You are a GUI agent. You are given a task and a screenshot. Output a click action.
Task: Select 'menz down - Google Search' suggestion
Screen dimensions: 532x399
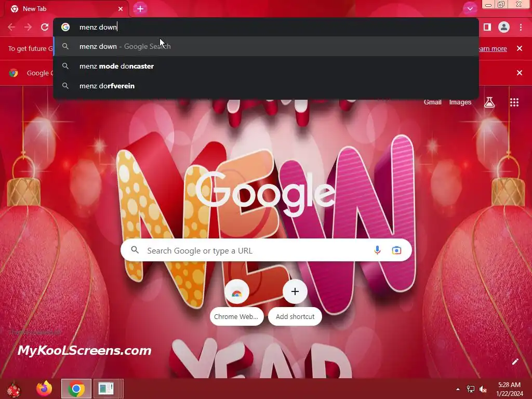coord(266,46)
